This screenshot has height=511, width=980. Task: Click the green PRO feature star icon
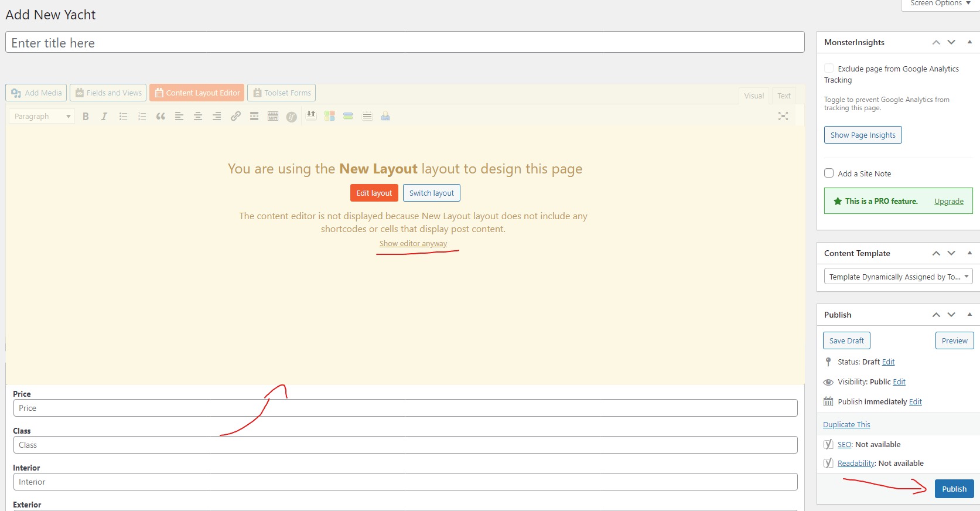click(838, 201)
